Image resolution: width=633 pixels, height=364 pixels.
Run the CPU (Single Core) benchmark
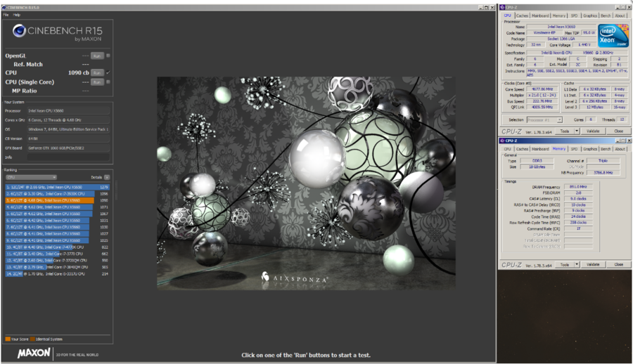pos(97,82)
